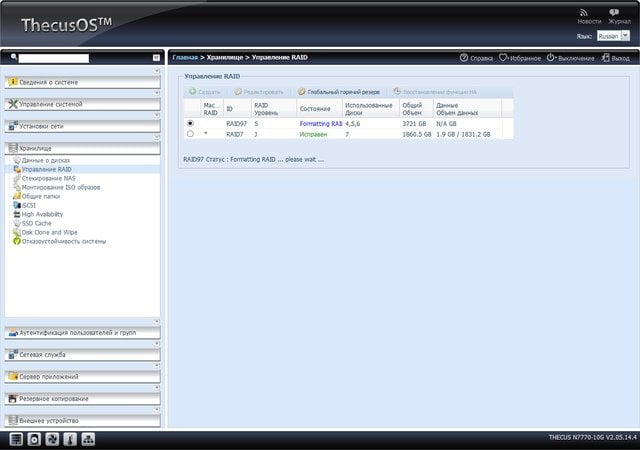Open SSD Cache tree item
640x450 pixels.
(x=36, y=223)
